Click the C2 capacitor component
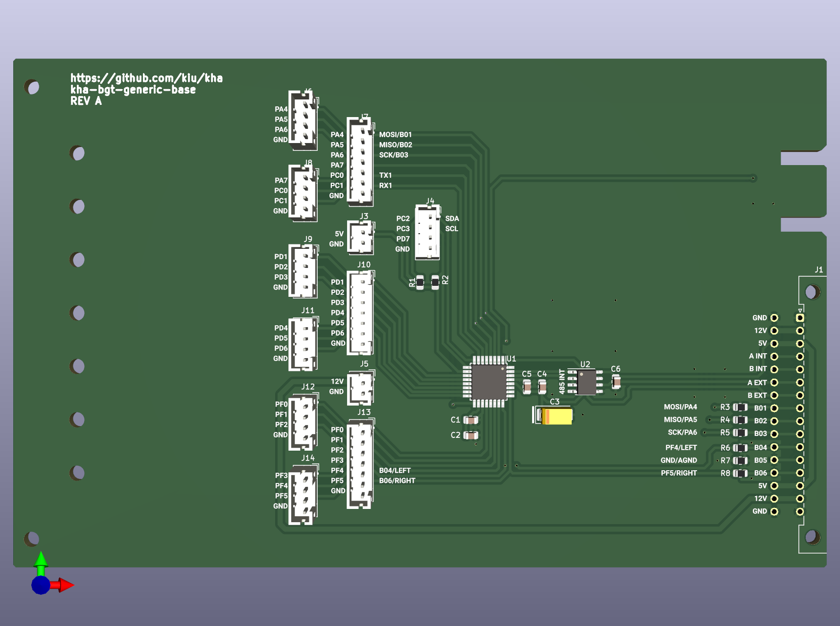This screenshot has height=626, width=840. (470, 435)
